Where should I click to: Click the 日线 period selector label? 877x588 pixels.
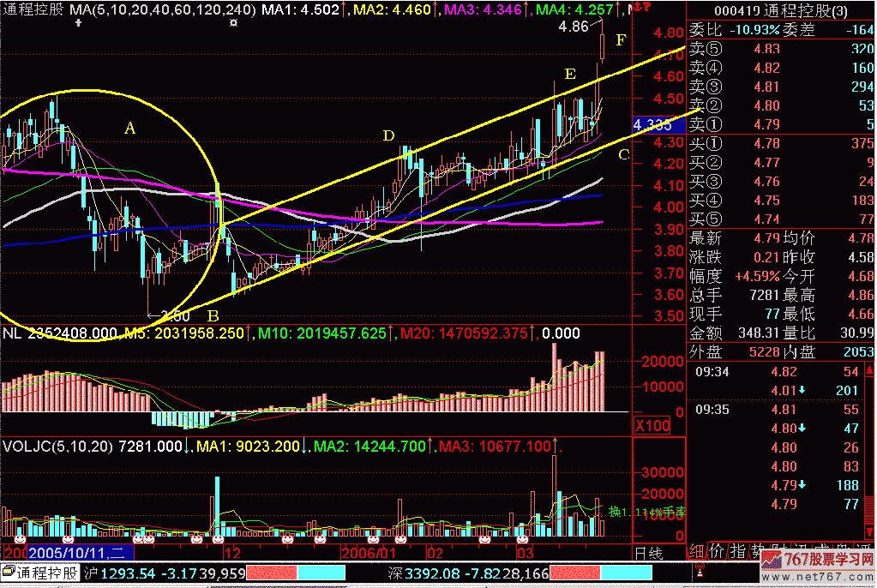[x=647, y=553]
